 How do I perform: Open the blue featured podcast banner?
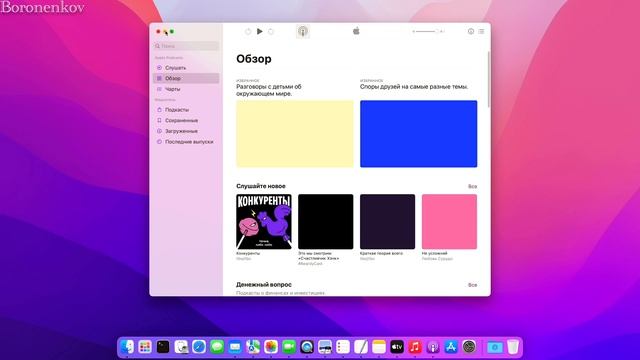[418, 134]
